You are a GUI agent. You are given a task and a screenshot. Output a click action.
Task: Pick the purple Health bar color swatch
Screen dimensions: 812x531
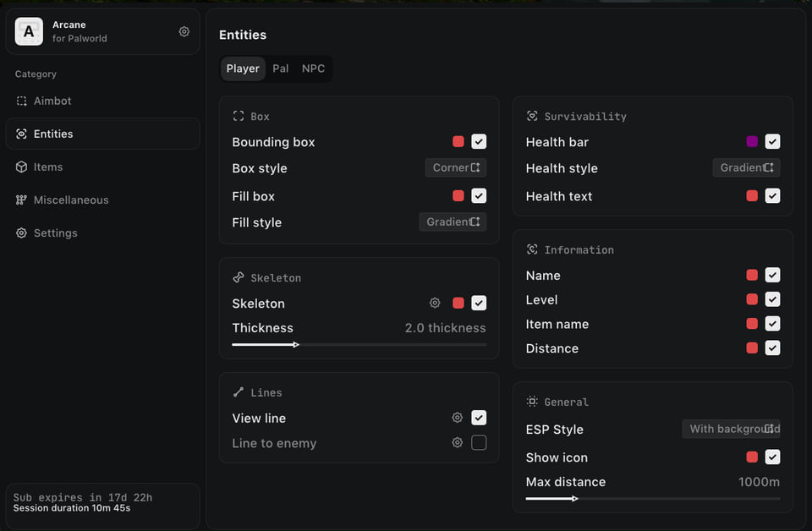[752, 141]
